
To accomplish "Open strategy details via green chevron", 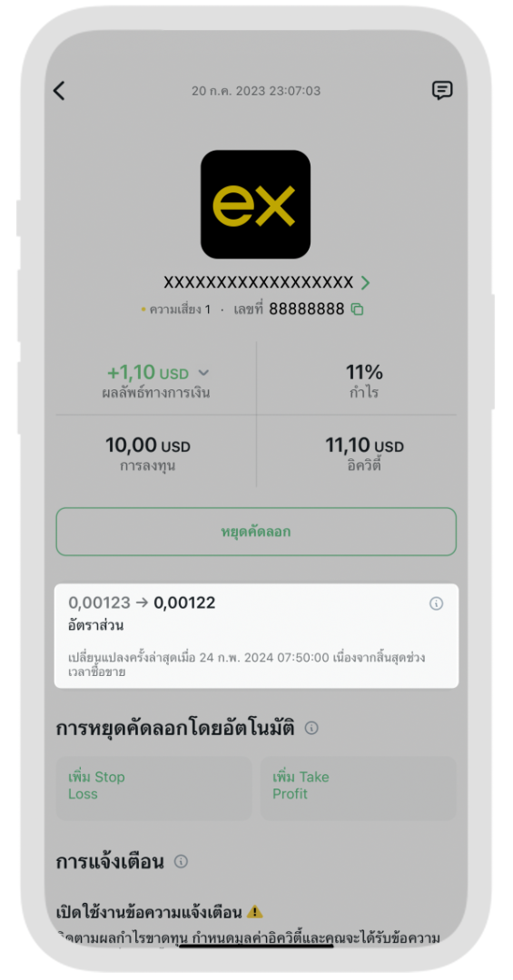I will click(365, 283).
